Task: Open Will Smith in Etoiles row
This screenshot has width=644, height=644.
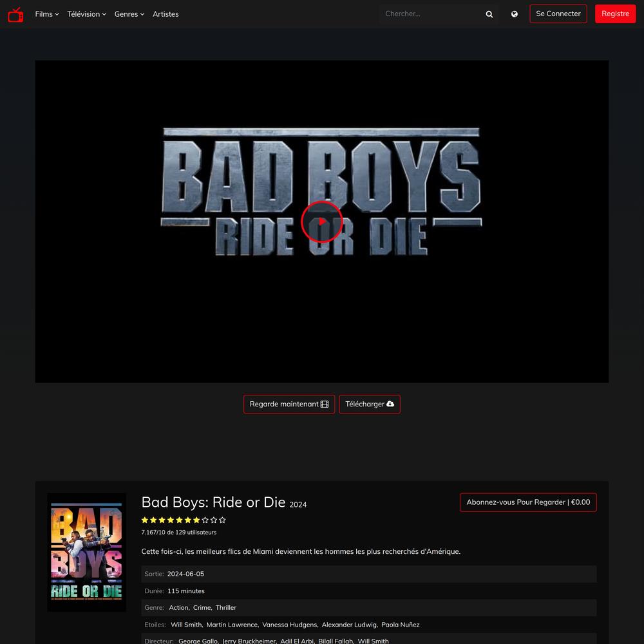Action: point(186,625)
